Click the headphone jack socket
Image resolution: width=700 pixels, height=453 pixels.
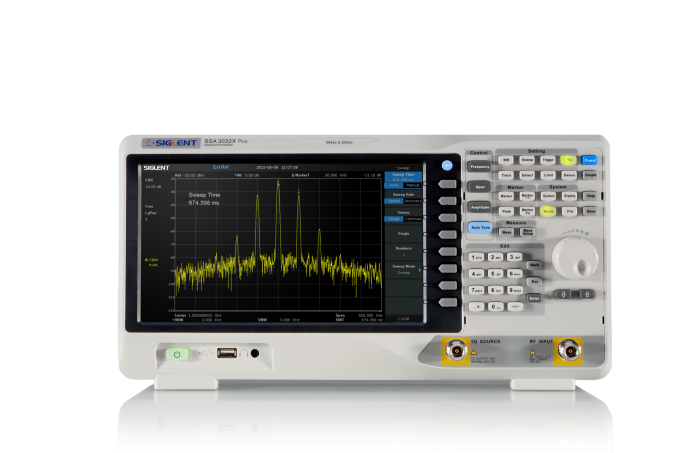coord(254,353)
